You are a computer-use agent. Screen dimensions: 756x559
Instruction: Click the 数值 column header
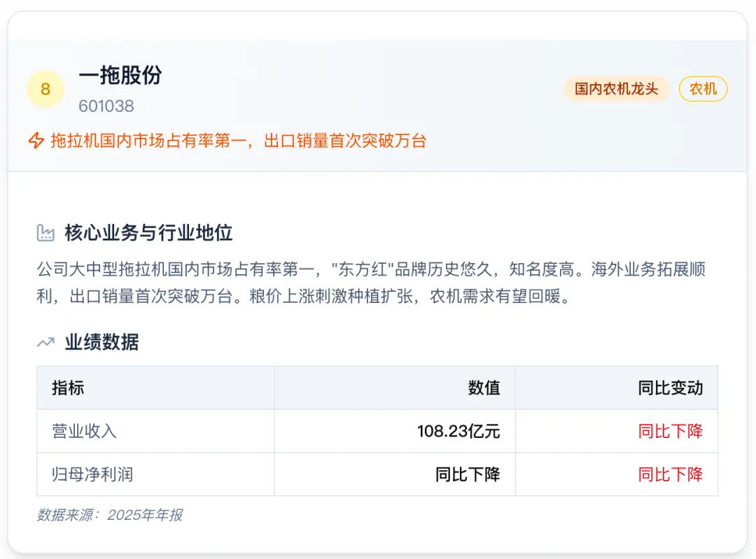[484, 388]
